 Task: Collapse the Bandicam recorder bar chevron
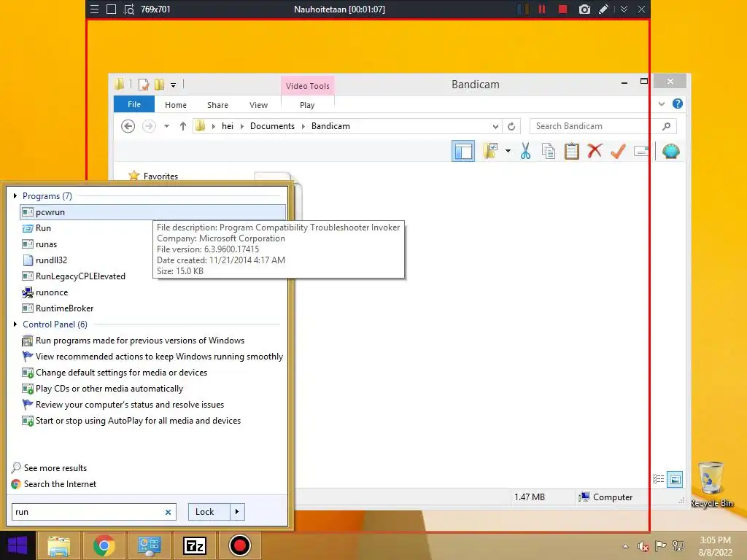pos(624,9)
